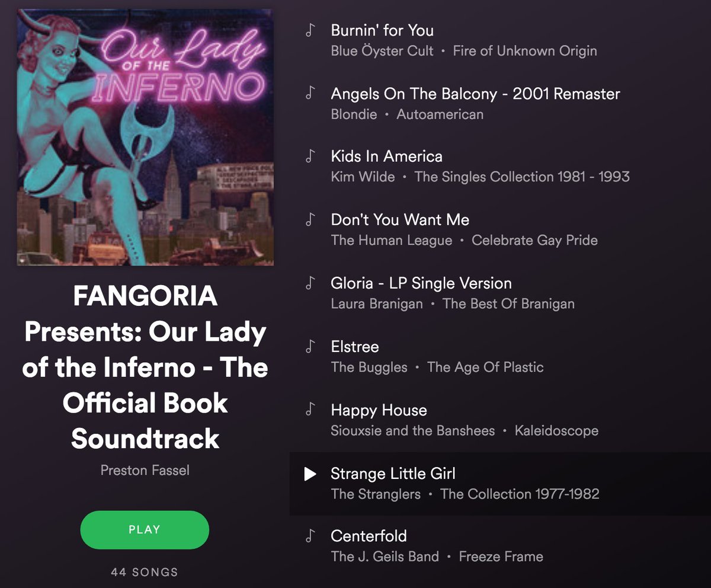Screen dimensions: 711x588
Task: Click the music note icon beside Burnin' for You
Action: pyautogui.click(x=309, y=30)
